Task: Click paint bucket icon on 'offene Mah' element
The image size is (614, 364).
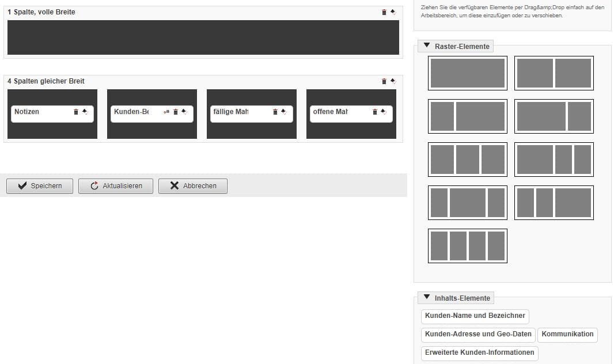Action: (383, 112)
